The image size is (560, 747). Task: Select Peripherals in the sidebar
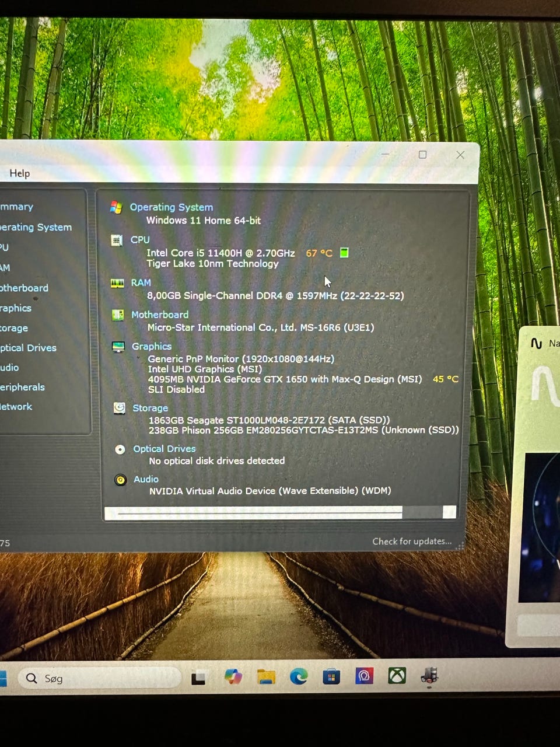point(22,388)
